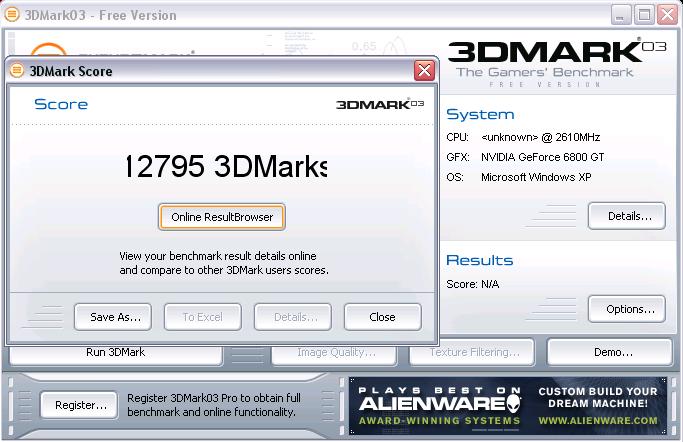This screenshot has width=683, height=442.
Task: Open the Texture Filtering… button
Action: pyautogui.click(x=472, y=352)
